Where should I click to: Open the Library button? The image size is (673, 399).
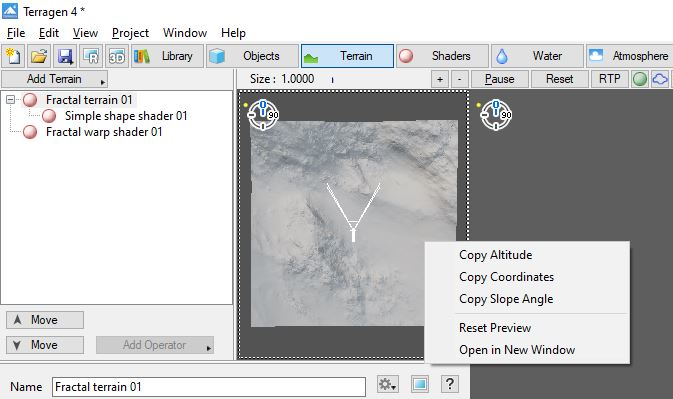(167, 56)
